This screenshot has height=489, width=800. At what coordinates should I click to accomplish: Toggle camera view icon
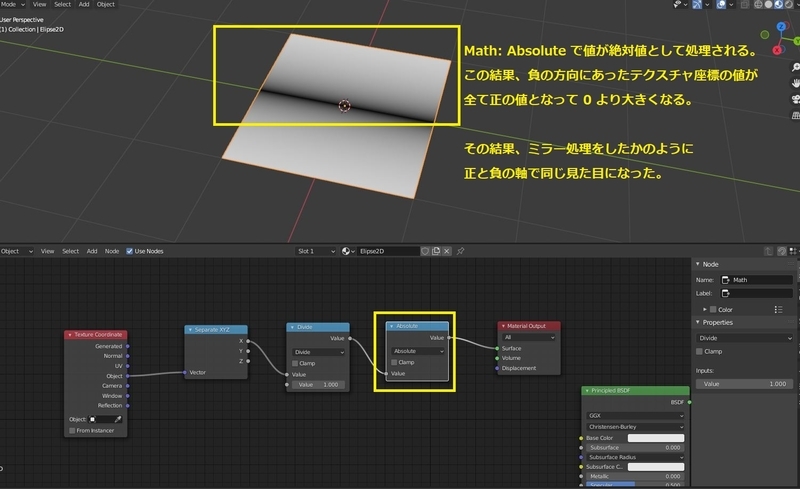click(795, 99)
